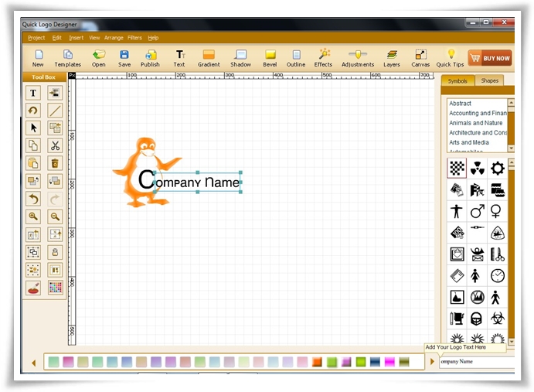Choose the bright orange gradient swatch
This screenshot has width=534, height=392.
[317, 362]
